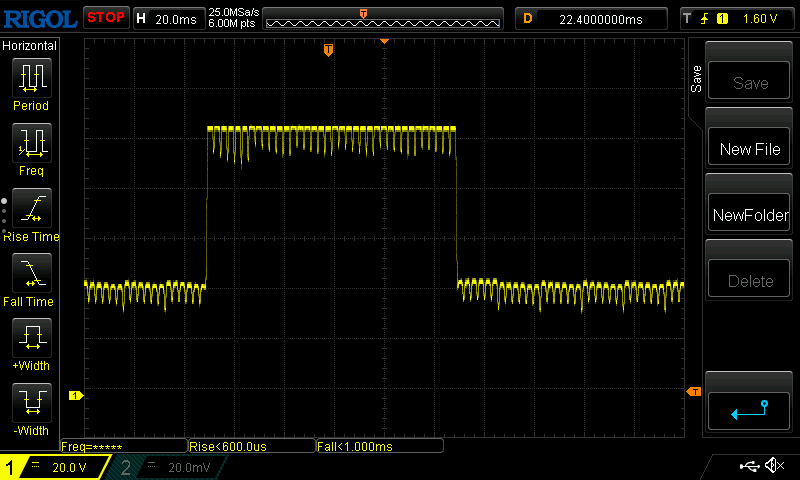Click the trigger source channel 1 badge
This screenshot has width=800, height=480.
722,19
